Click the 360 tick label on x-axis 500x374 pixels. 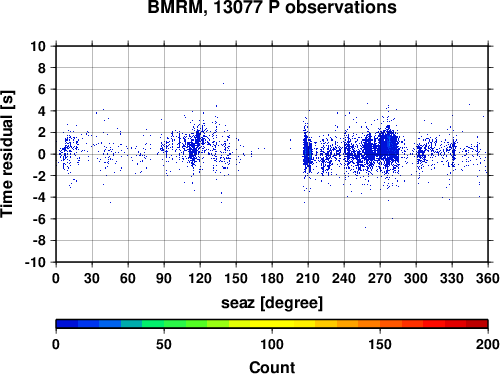pos(488,278)
